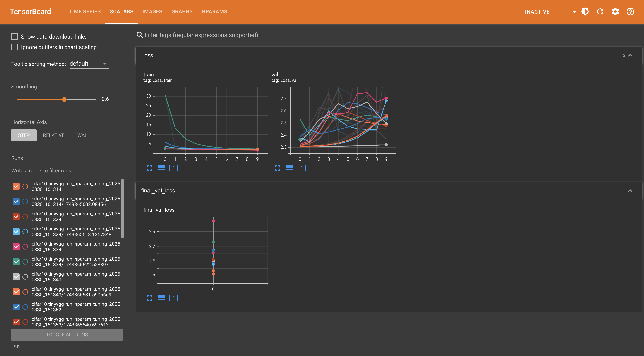The height and width of the screenshot is (356, 644).
Task: Click the reload data refresh icon
Action: [x=600, y=11]
